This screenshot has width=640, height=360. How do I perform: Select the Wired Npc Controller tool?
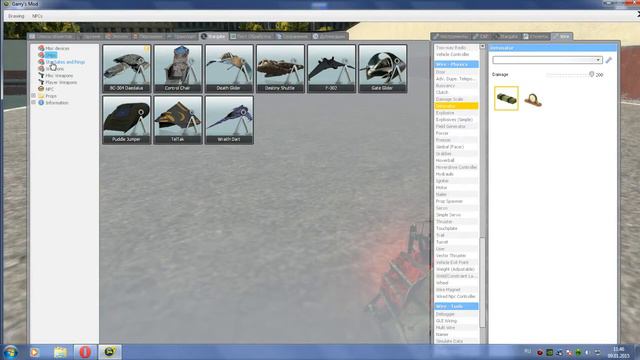coord(456,296)
